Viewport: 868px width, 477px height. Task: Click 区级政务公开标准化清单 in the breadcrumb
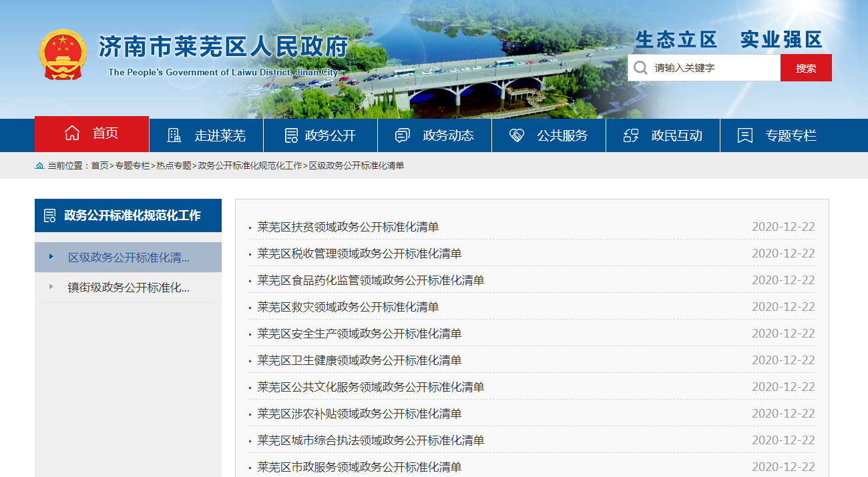[357, 165]
